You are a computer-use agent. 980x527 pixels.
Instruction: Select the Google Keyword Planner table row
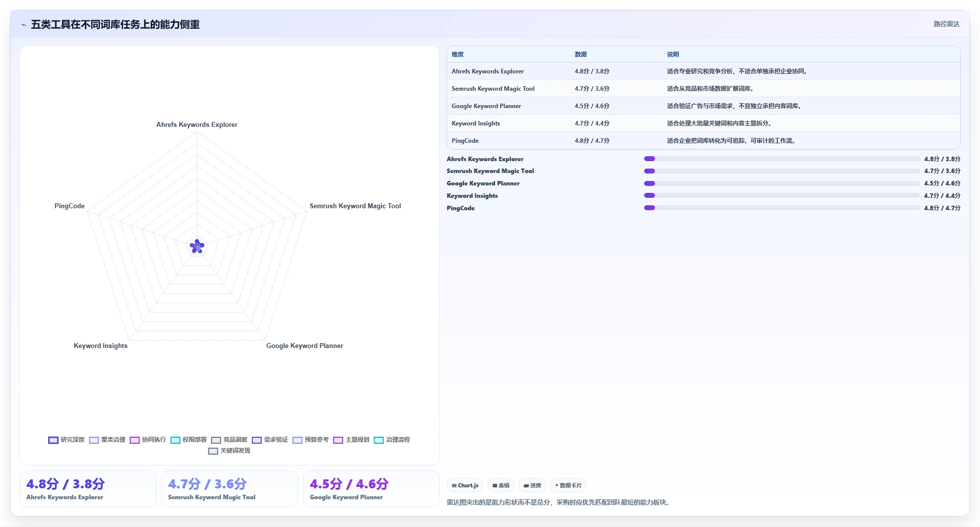click(703, 106)
